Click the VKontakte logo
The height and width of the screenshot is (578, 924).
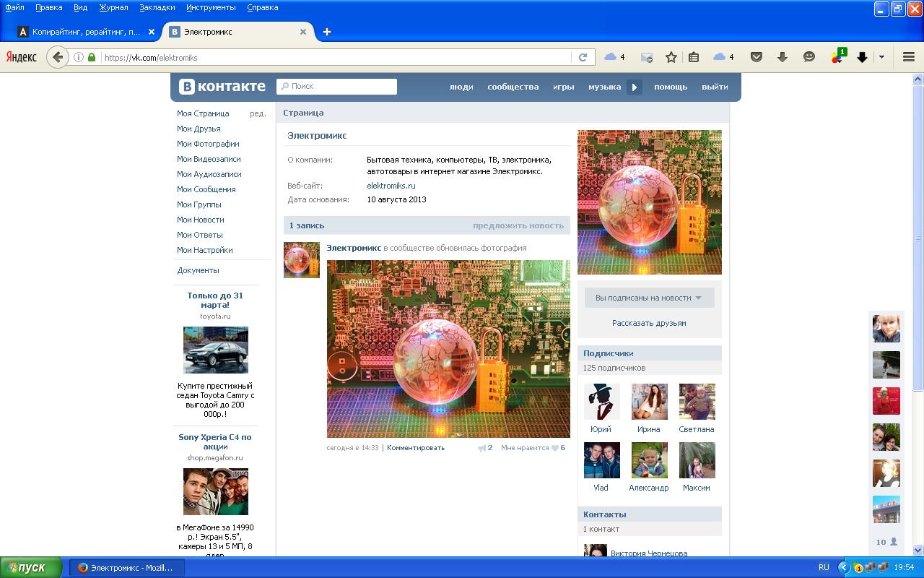222,87
